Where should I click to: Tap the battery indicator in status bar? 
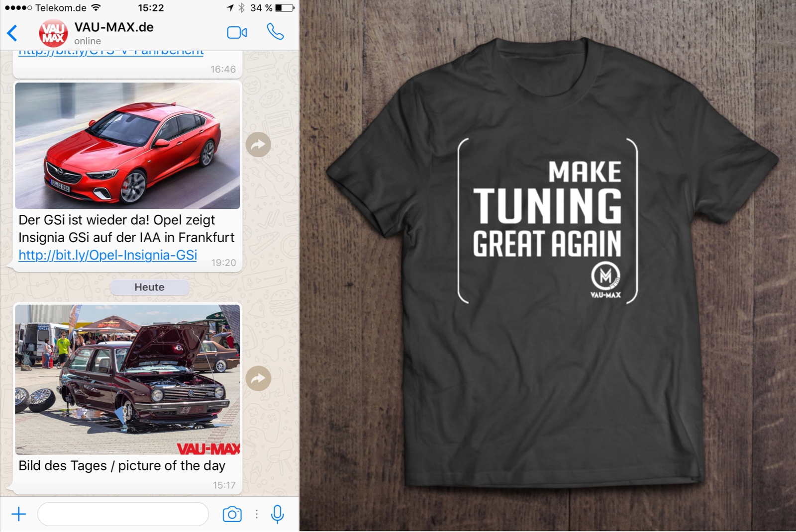point(285,8)
